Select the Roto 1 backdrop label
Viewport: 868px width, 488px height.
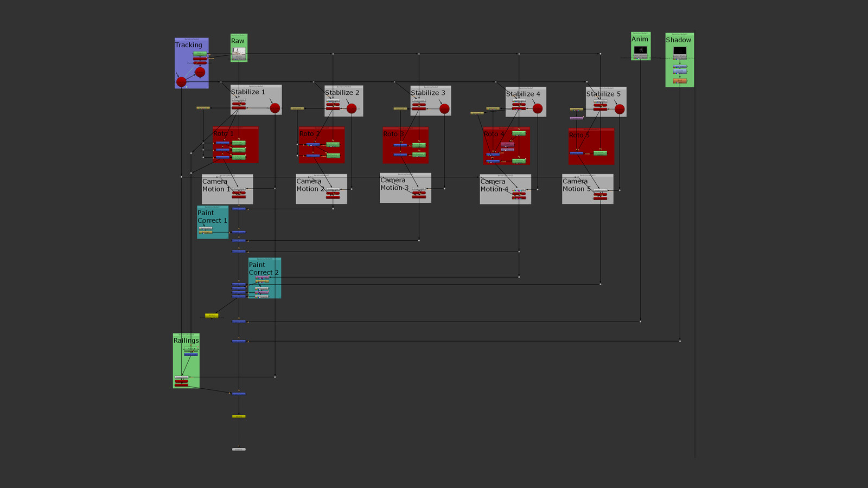pos(223,133)
